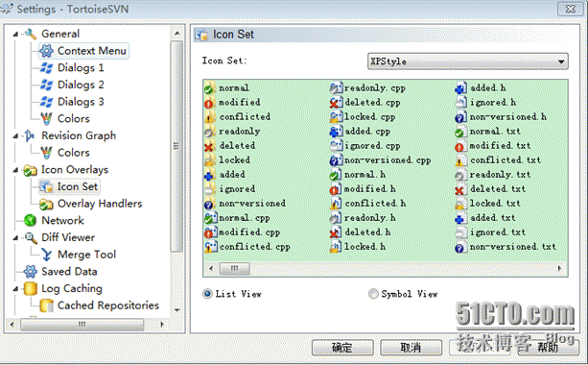Select the List View radio button
This screenshot has width=588, height=365.
tap(207, 294)
